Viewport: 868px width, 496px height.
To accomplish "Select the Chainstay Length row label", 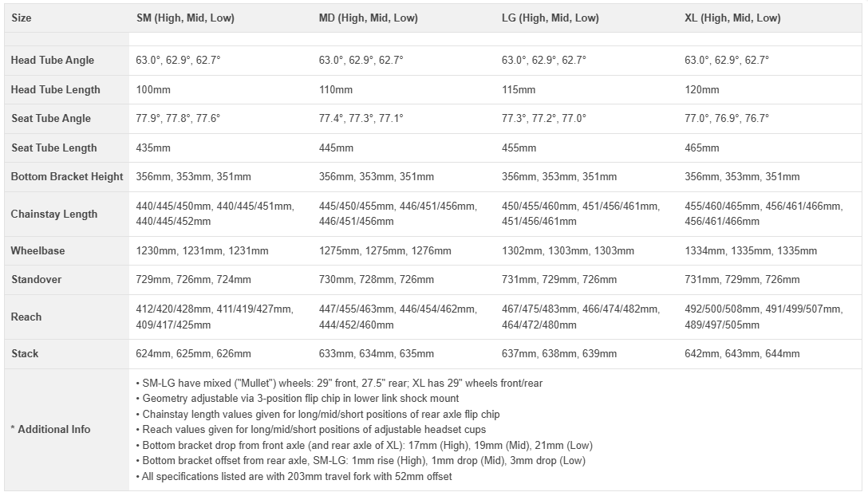I will (54, 214).
